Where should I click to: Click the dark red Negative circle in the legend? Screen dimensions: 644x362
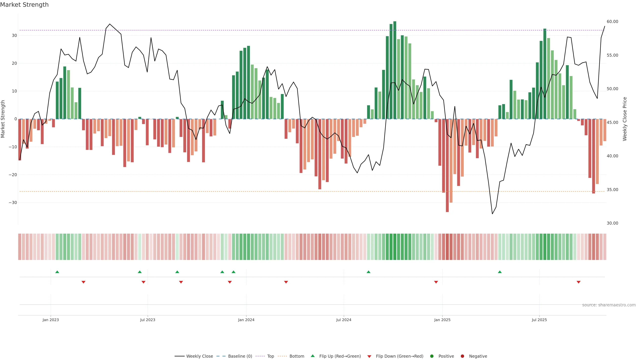click(x=462, y=356)
